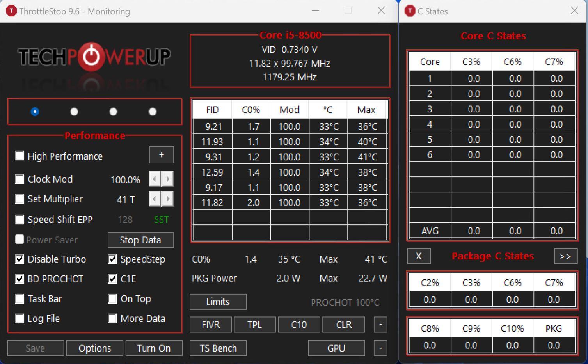Click the C0% column header in monitoring table

coord(251,110)
